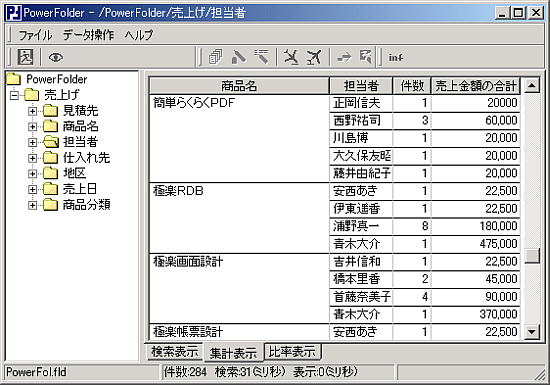Click the 件数 column header
This screenshot has height=385, width=550.
pos(412,86)
